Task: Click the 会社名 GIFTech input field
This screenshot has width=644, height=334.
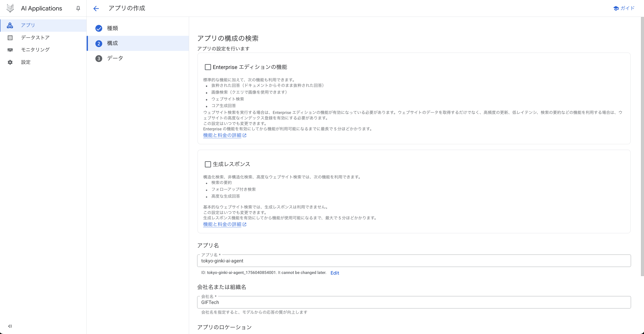Action: (414, 302)
